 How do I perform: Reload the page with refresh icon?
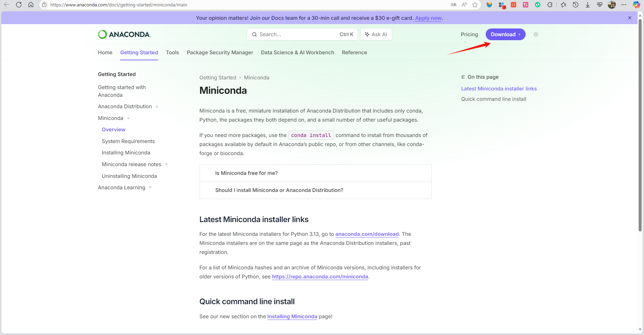click(19, 5)
